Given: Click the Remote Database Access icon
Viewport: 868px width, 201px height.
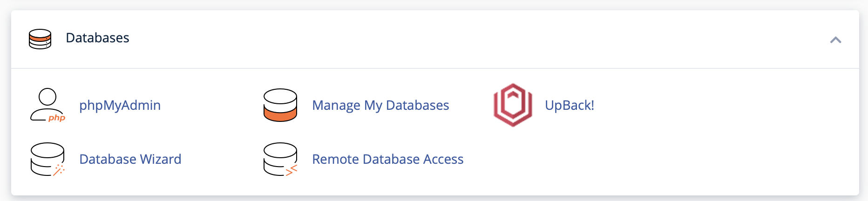Looking at the screenshot, I should coord(280,159).
